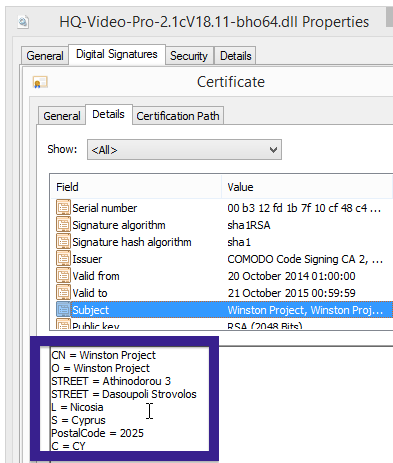
Task: Select the Subject row label
Action: (x=90, y=310)
